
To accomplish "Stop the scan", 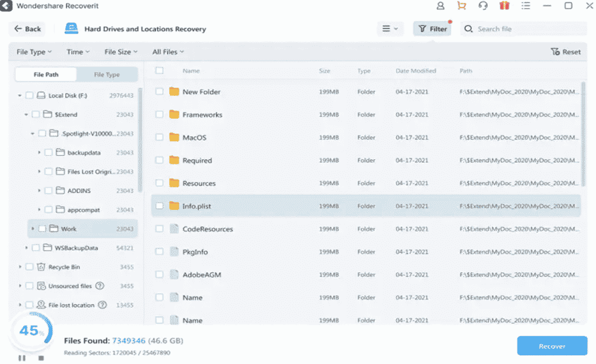I will (x=41, y=358).
